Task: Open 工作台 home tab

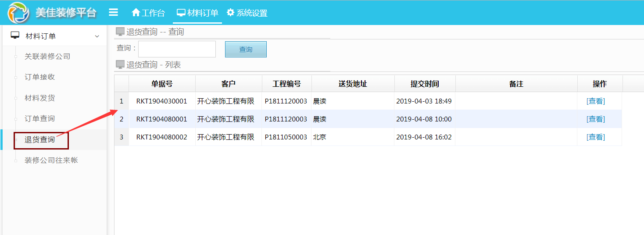Action: pos(148,13)
